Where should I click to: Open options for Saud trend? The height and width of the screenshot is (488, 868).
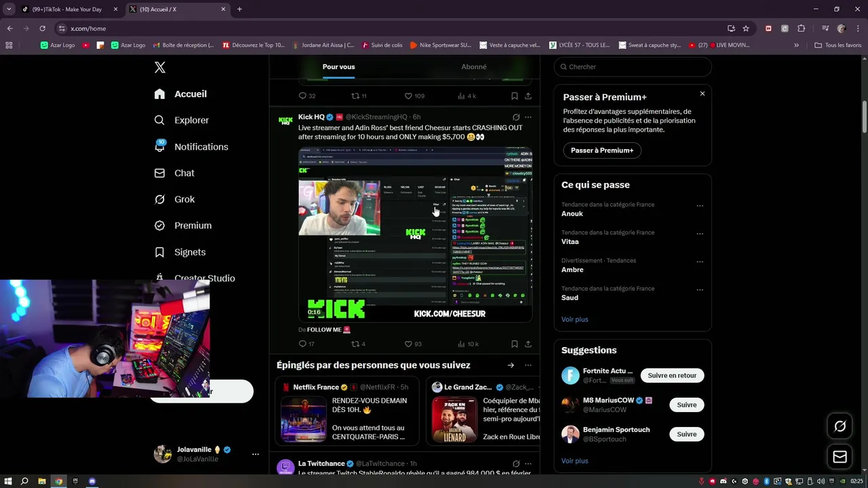700,290
